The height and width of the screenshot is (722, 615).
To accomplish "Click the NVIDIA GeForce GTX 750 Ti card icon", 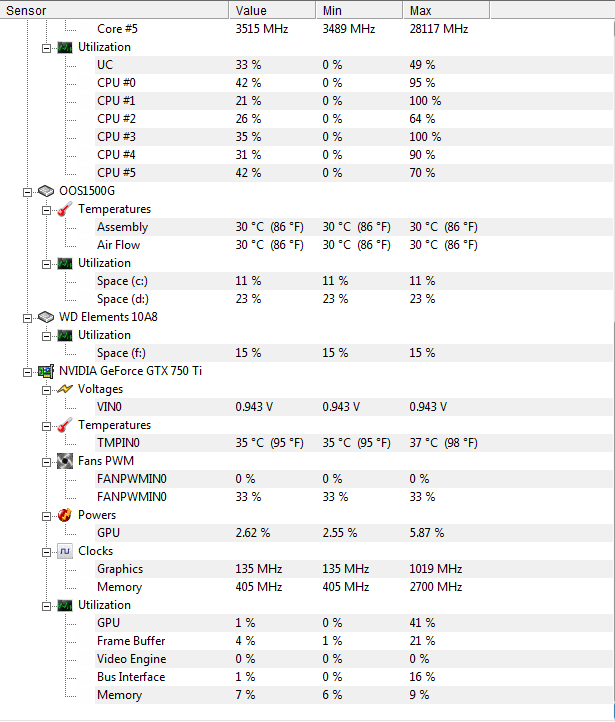I will 46,371.
